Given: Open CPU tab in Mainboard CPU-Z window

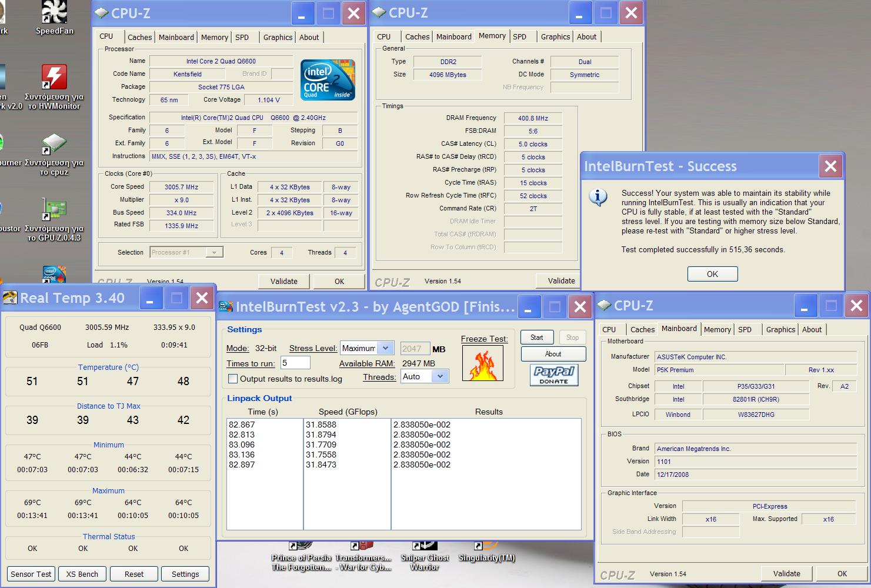Looking at the screenshot, I should 609,329.
